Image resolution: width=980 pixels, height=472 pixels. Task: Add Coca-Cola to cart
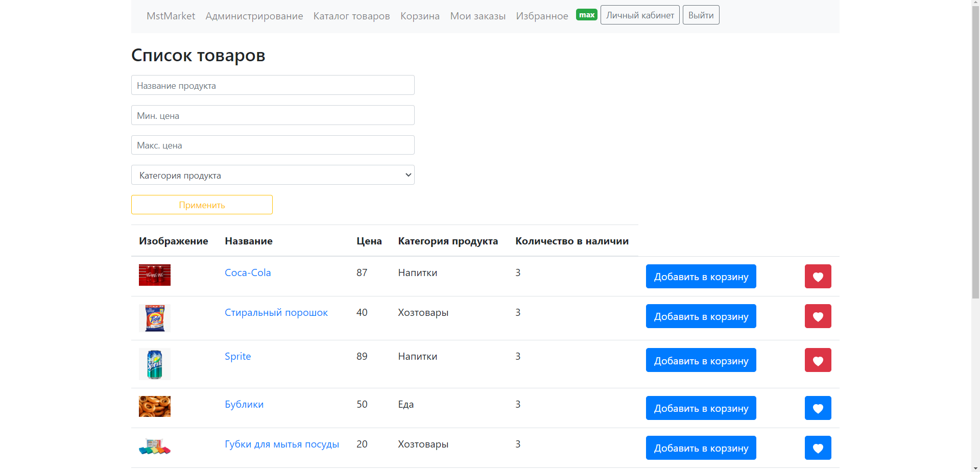pyautogui.click(x=701, y=277)
